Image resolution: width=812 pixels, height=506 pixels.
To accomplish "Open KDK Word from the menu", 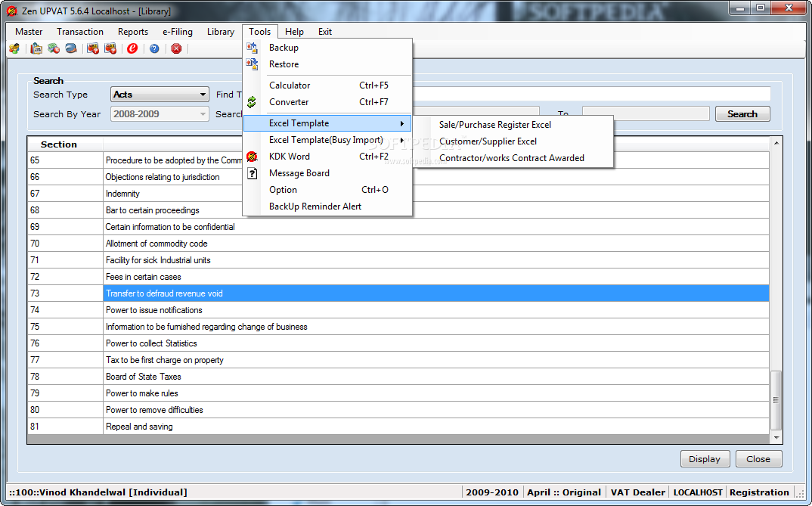I will [x=327, y=157].
